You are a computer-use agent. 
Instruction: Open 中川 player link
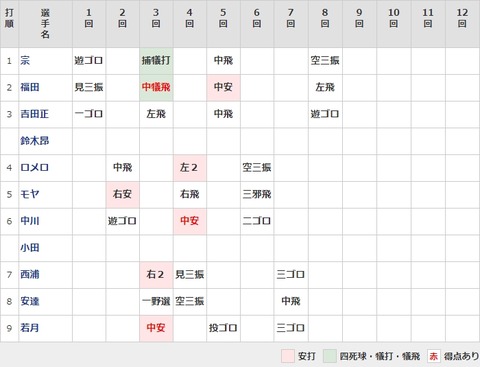pos(30,221)
